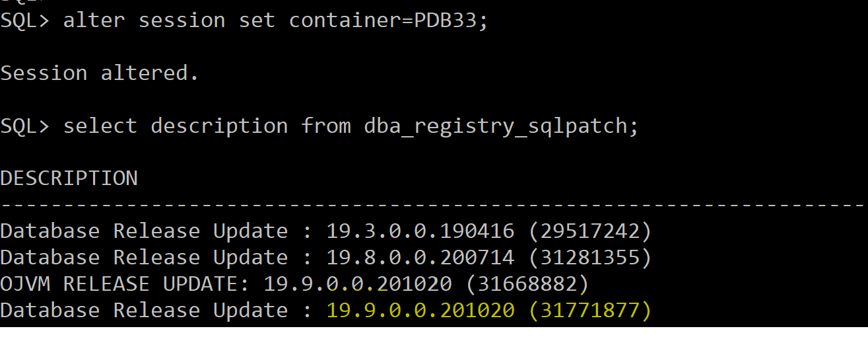
Task: Click the 'Session altered.' message
Action: click(100, 73)
